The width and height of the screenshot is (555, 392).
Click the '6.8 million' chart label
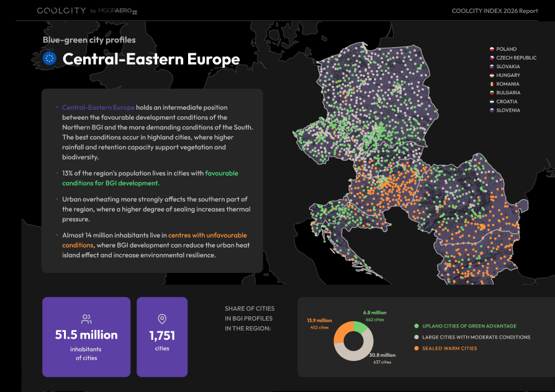tap(374, 313)
